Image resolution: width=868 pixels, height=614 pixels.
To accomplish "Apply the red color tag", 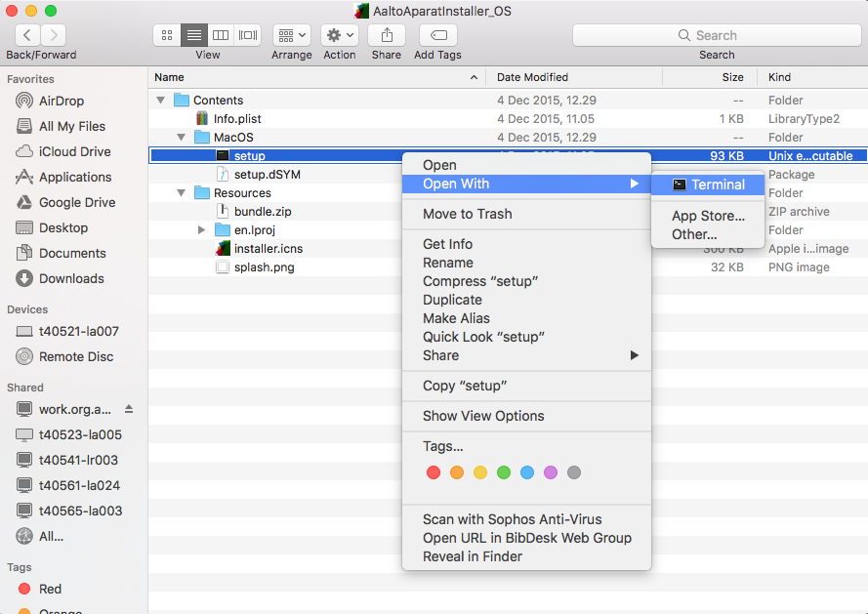I will (x=434, y=472).
